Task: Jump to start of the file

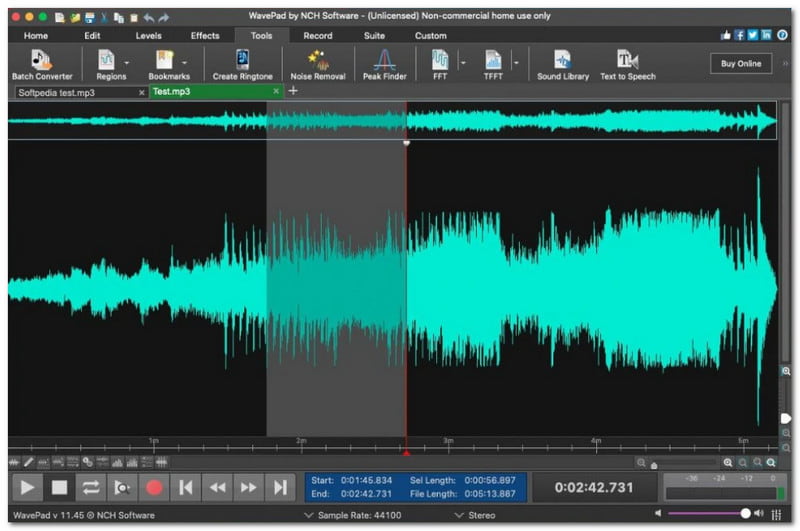Action: pos(186,488)
